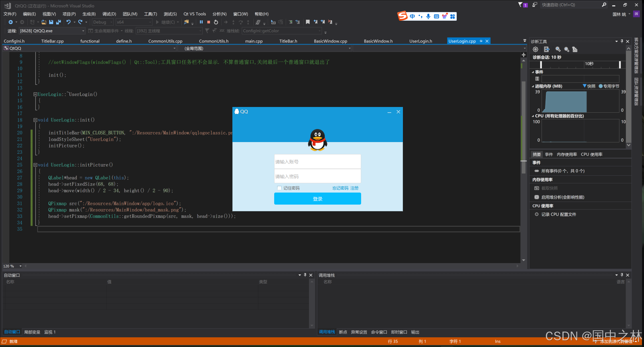The image size is (644, 347).
Task: Open the thread [392] dropdown
Action: tap(169, 31)
